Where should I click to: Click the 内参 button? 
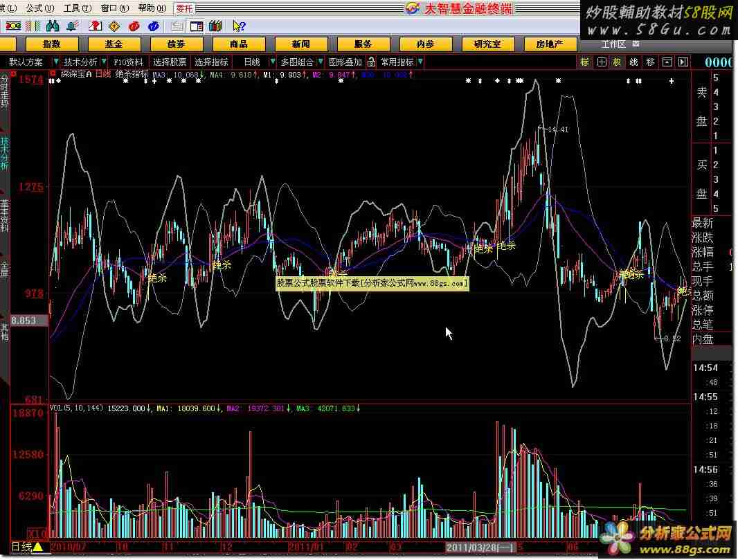(x=426, y=44)
